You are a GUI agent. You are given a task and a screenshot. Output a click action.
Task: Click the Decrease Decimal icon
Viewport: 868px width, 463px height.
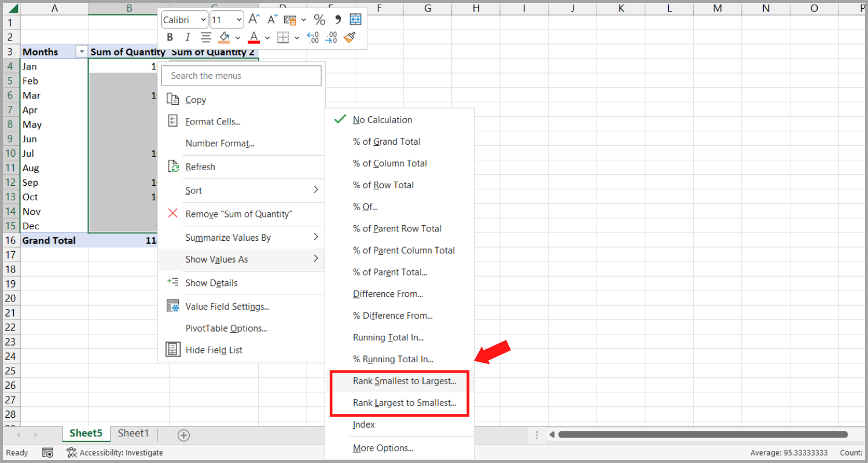coord(331,37)
